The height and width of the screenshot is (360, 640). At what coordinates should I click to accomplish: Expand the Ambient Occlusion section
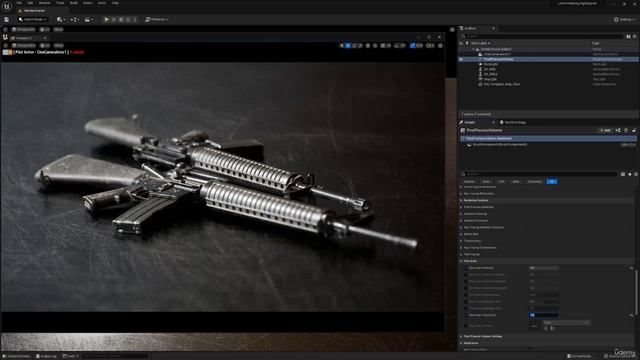(x=461, y=221)
